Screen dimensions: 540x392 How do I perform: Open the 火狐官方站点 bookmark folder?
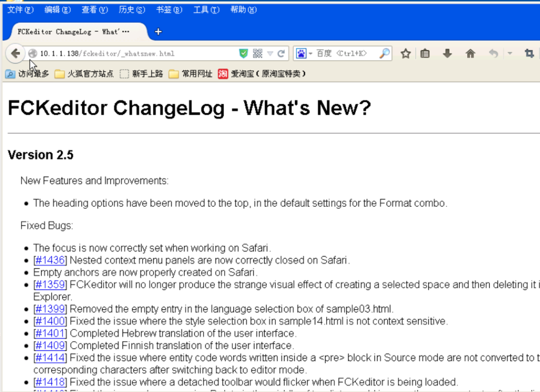[x=84, y=74]
